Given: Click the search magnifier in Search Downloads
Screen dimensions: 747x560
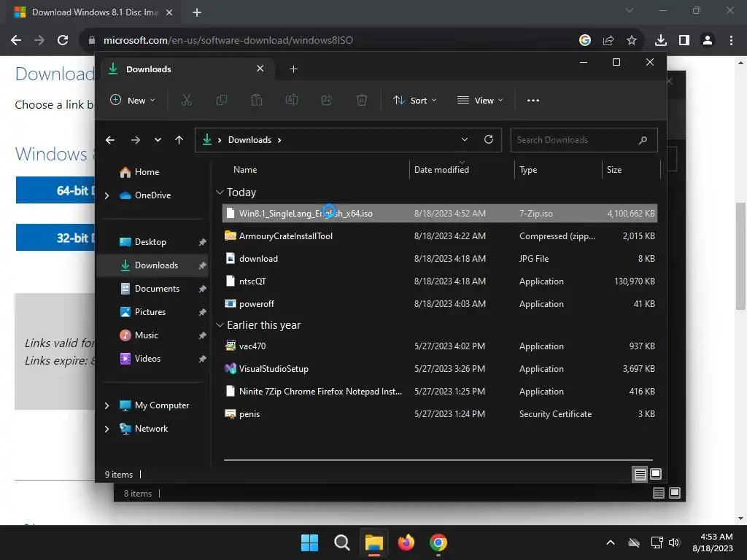Looking at the screenshot, I should (643, 140).
